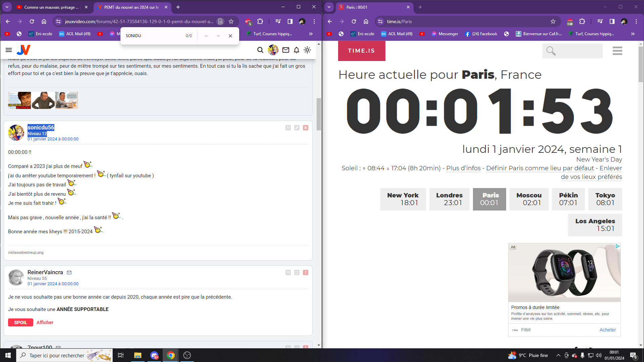
Task: Toggle the JVC light/dark theme sun icon
Action: pos(307,50)
